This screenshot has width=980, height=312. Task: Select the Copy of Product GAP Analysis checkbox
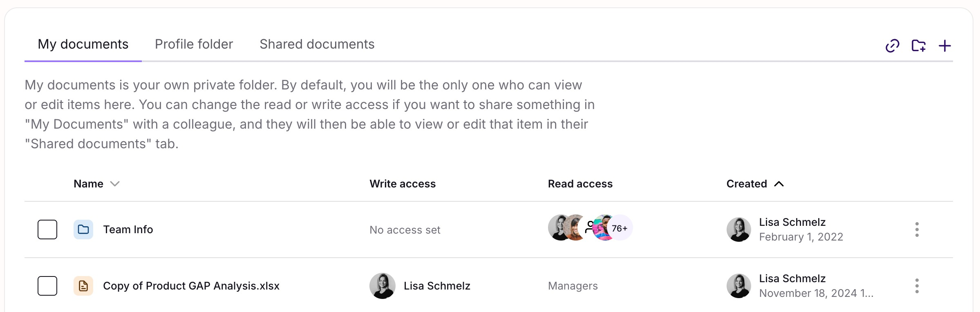point(47,286)
